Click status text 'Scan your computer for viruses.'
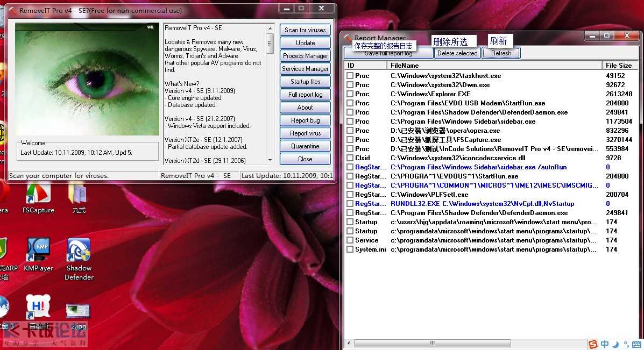This screenshot has width=644, height=350. click(59, 176)
